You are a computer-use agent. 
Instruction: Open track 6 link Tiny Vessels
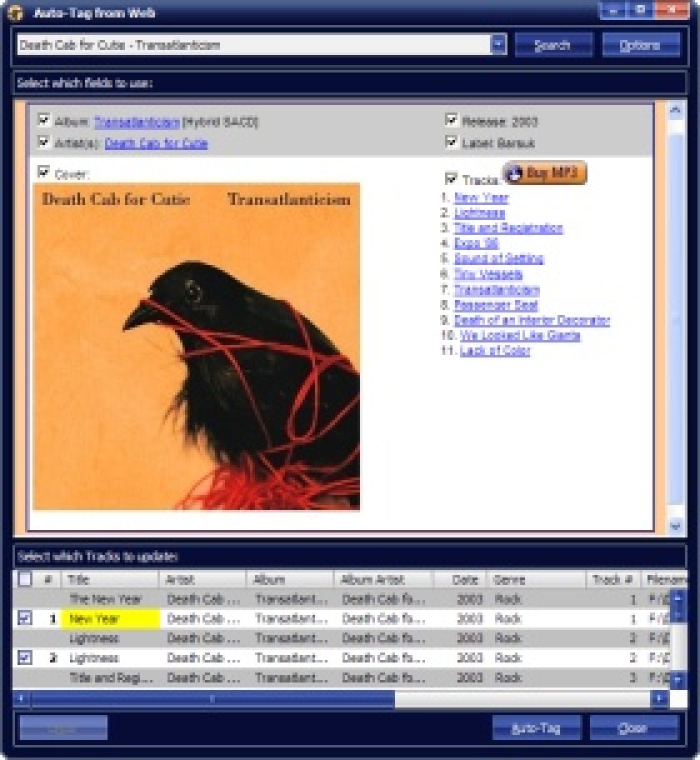point(488,274)
